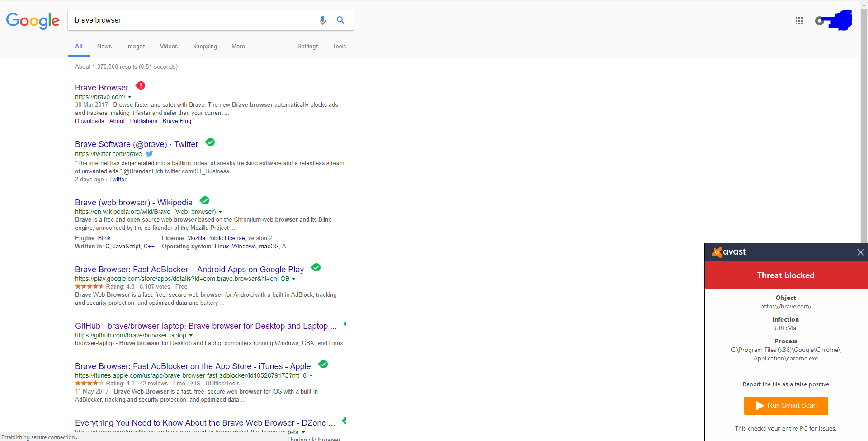Click the Run Smart Scan button
Viewport: 868px width, 441px height.
(x=786, y=406)
